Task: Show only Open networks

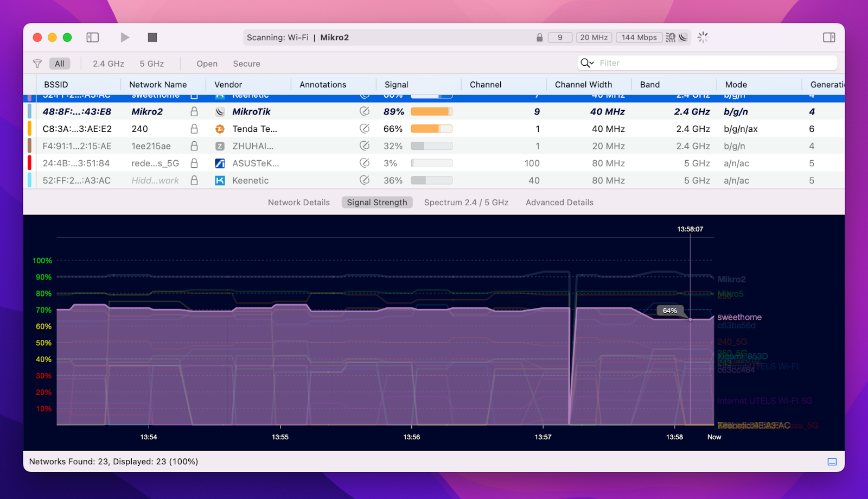Action: coord(207,64)
